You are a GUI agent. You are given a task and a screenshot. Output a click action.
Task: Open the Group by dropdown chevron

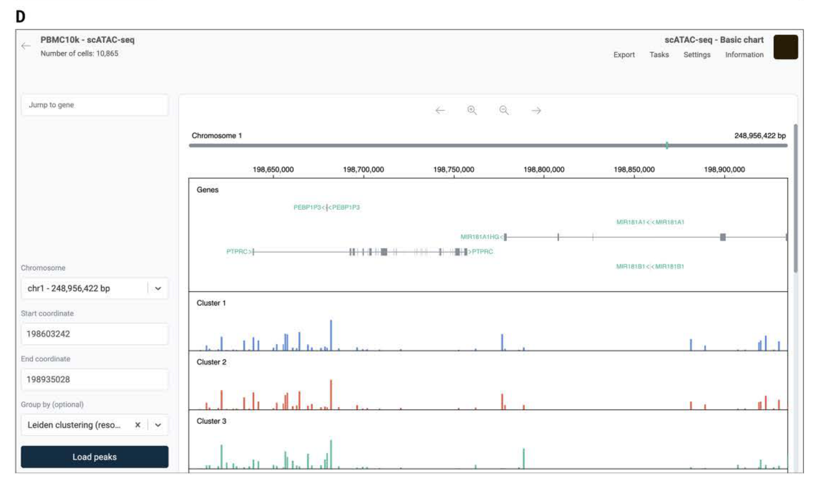point(158,425)
